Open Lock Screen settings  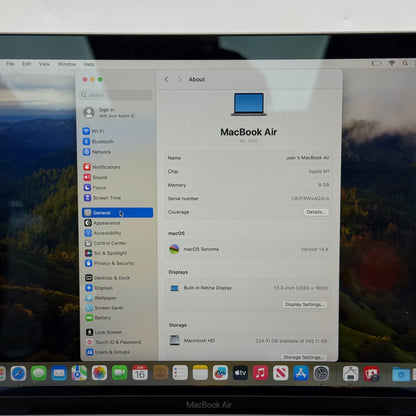pos(104,332)
